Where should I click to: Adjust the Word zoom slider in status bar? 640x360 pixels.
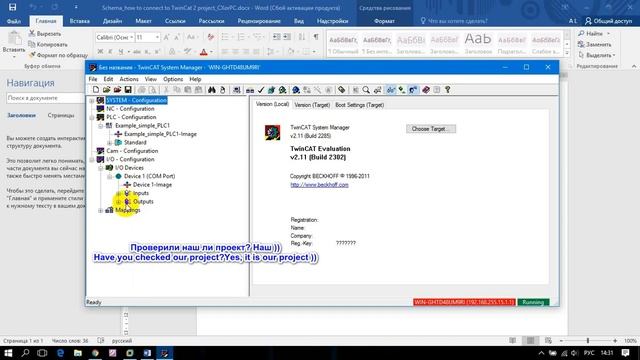coord(588,340)
